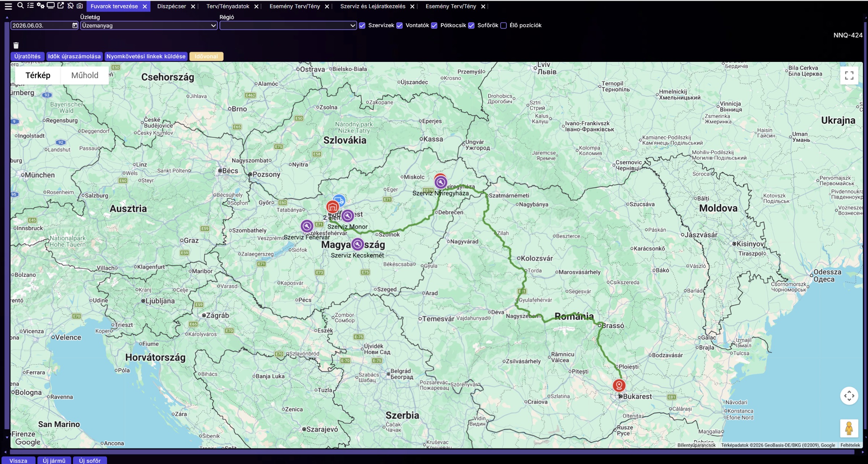868x464 pixels.
Task: Click Nyomkövetési linkek küldése button
Action: tap(146, 56)
